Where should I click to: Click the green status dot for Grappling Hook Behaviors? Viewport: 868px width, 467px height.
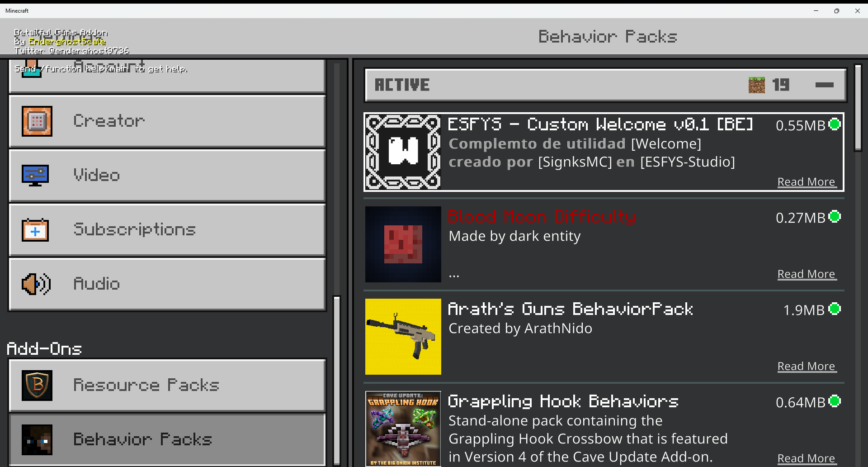point(835,401)
